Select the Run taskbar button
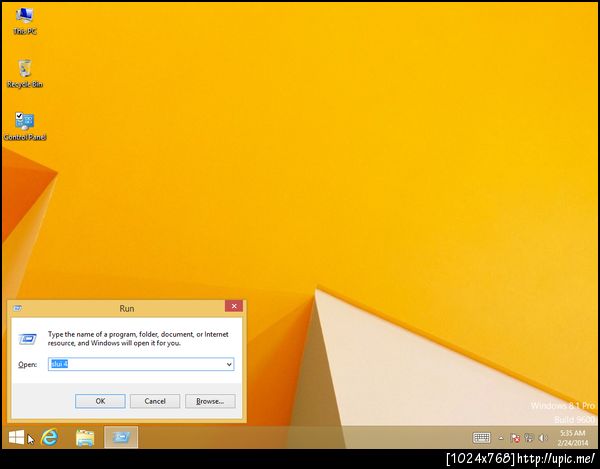Viewport: 600px width, 469px height. 121,437
